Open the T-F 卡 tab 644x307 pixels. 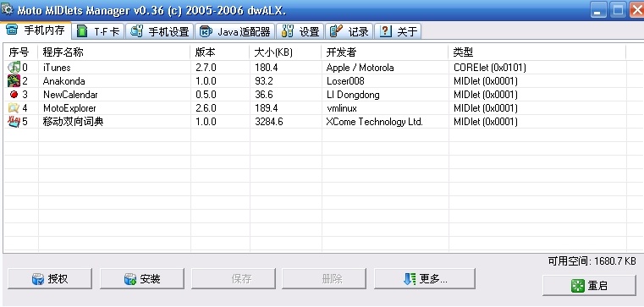point(98,31)
